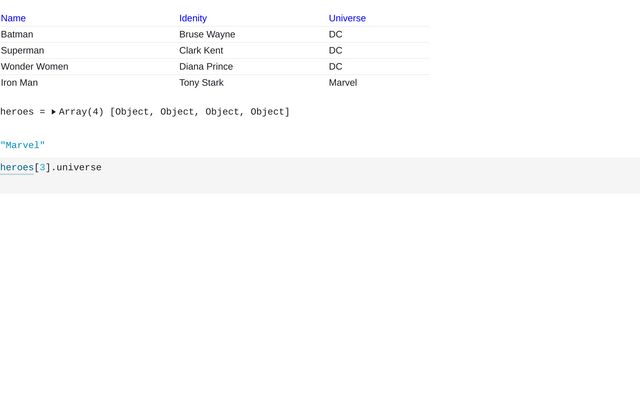The height and width of the screenshot is (400, 640).
Task: Place cursor after .universe in the code editor
Action: (102, 167)
